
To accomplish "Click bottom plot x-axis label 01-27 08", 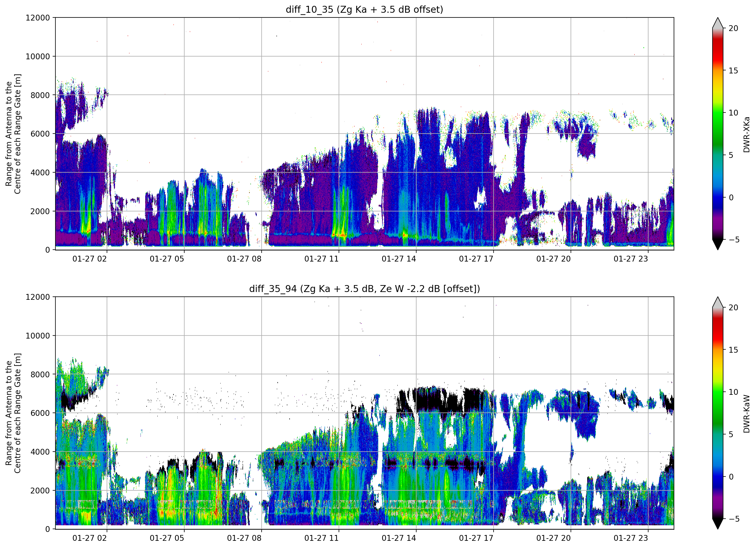I will click(x=244, y=538).
